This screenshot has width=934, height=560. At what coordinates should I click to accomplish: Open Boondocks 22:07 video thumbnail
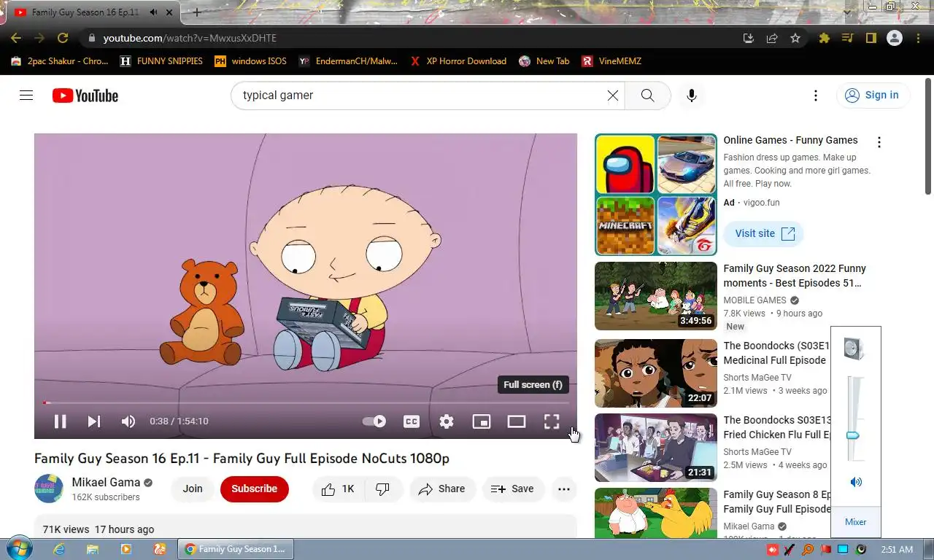pos(656,373)
